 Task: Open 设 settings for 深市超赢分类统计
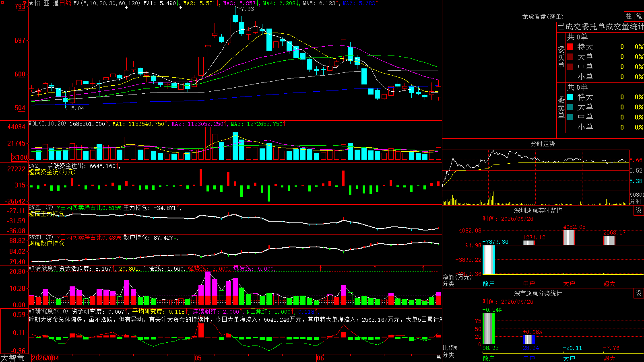tap(639, 293)
